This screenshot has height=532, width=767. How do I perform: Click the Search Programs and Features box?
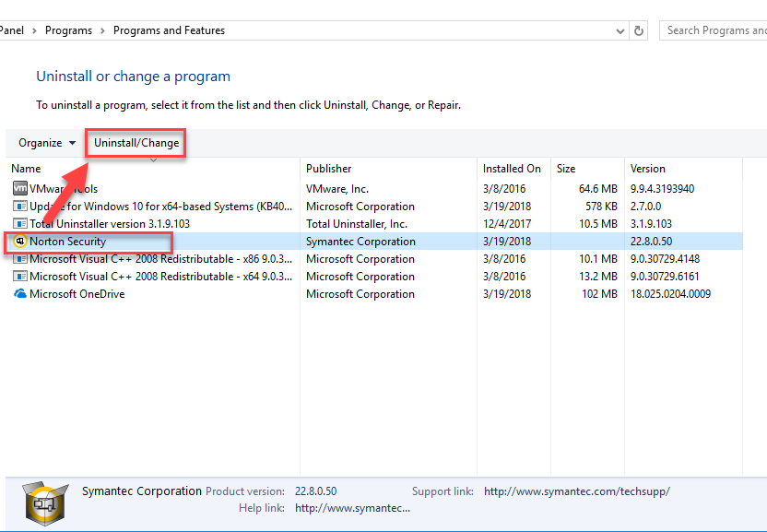[x=714, y=30]
